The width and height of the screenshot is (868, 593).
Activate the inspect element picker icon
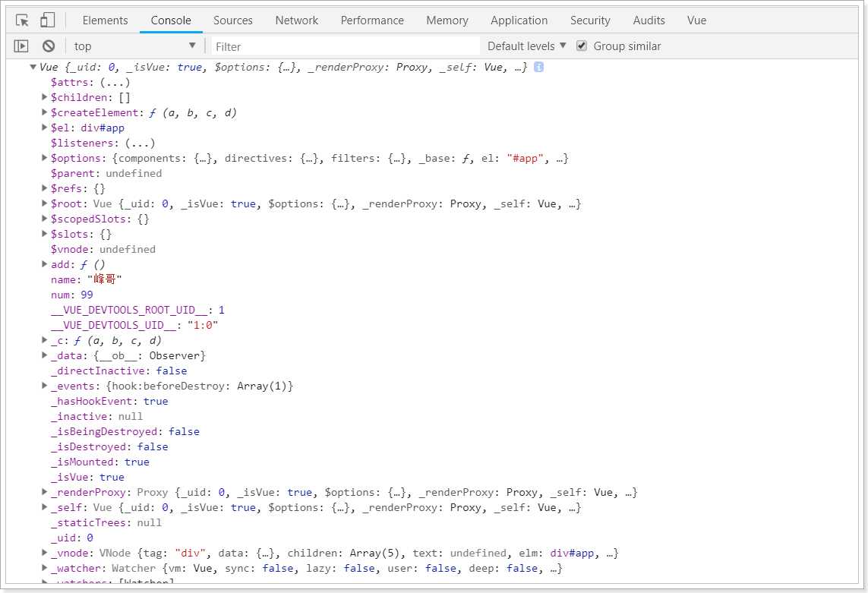pyautogui.click(x=22, y=21)
